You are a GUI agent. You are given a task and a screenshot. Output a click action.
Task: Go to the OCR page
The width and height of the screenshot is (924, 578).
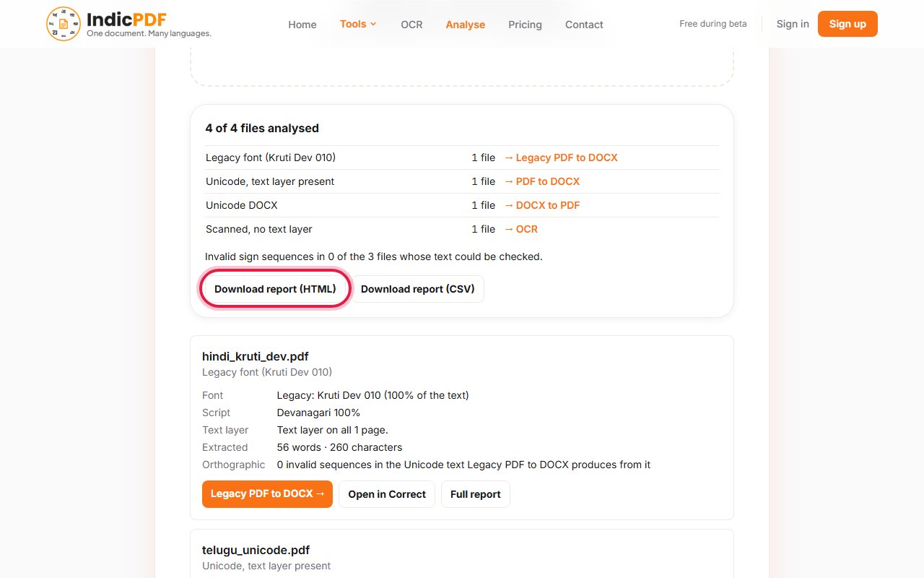pyautogui.click(x=411, y=25)
